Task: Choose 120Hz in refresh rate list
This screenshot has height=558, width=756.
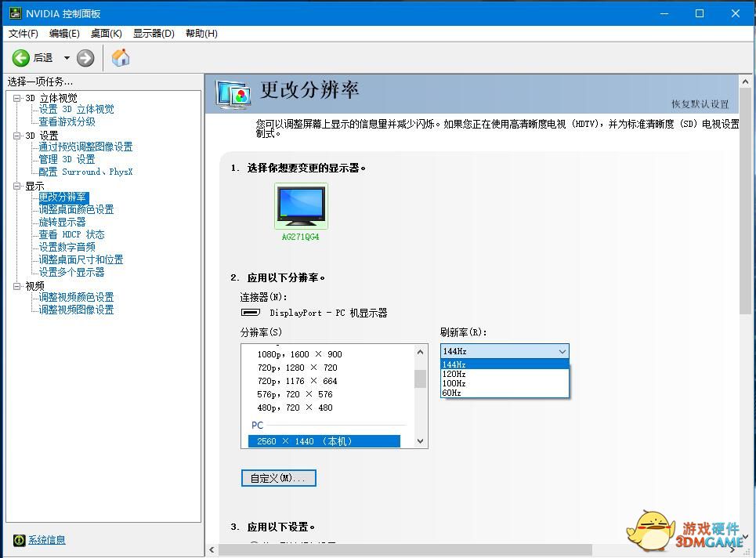Action: pyautogui.click(x=505, y=374)
